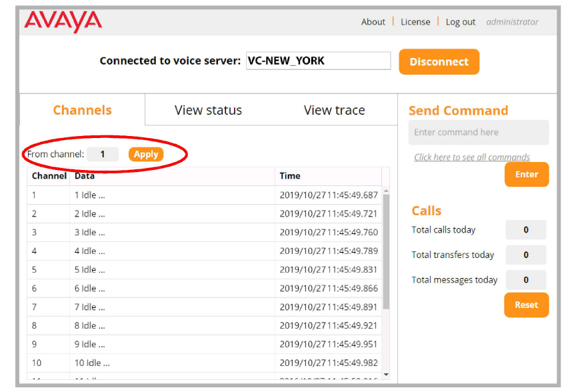Select the row '2 Idle ...'
576x392 pixels.
(204, 214)
